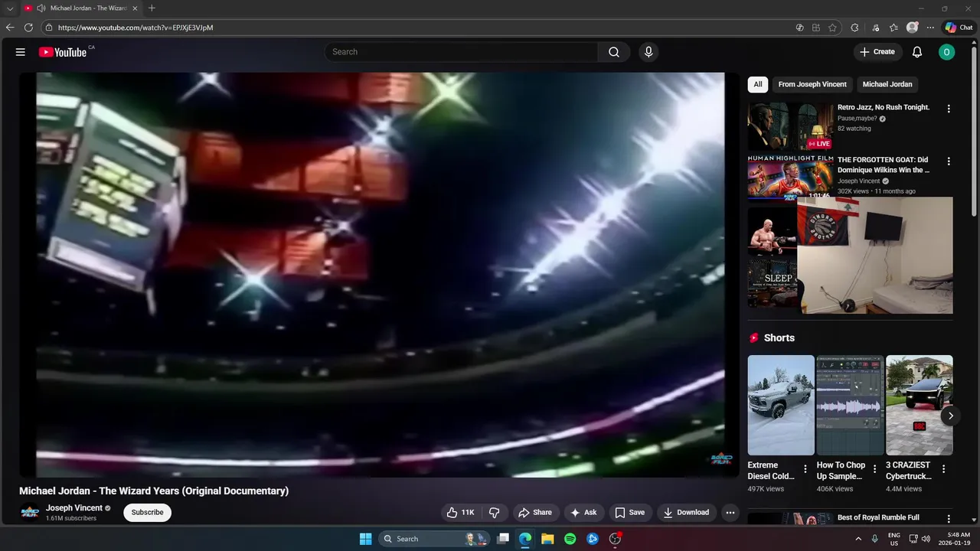Dislike the video with thumbs down

[495, 513]
